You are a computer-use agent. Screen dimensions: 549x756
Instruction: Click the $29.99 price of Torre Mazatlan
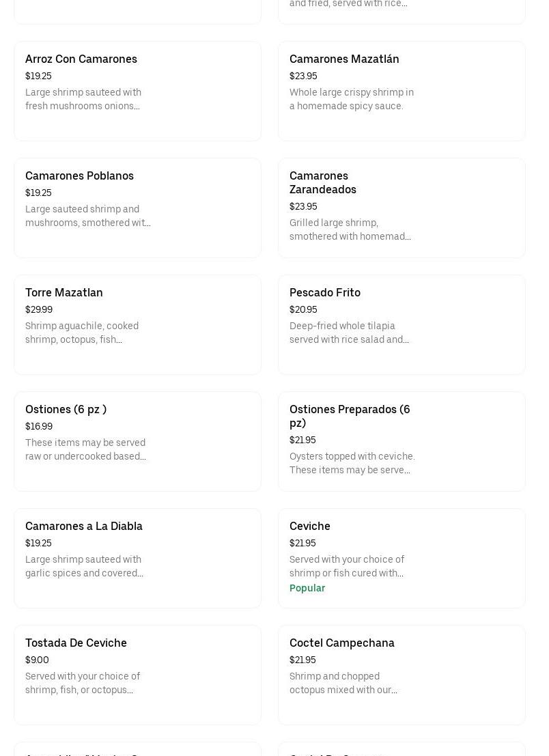[39, 310]
